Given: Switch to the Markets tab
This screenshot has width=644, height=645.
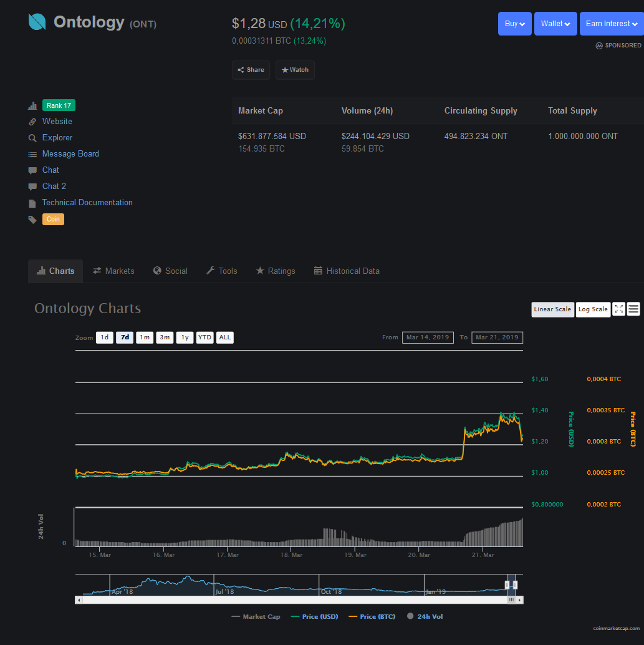Looking at the screenshot, I should click(113, 271).
